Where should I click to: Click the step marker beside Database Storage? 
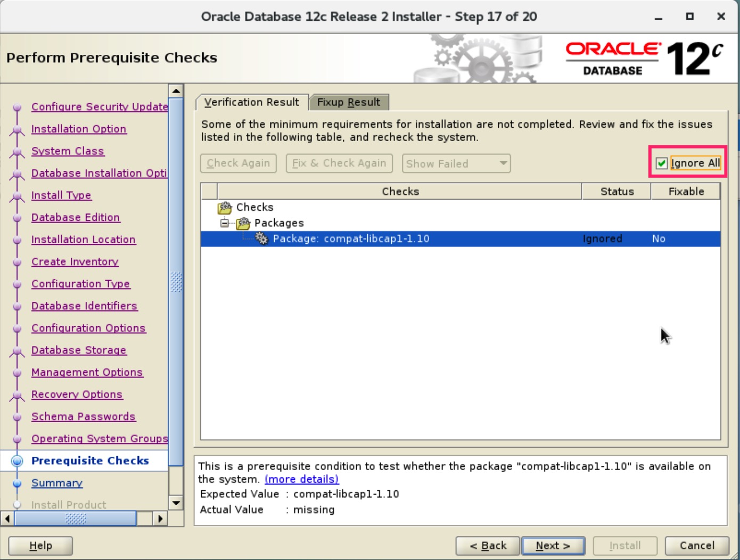point(17,351)
